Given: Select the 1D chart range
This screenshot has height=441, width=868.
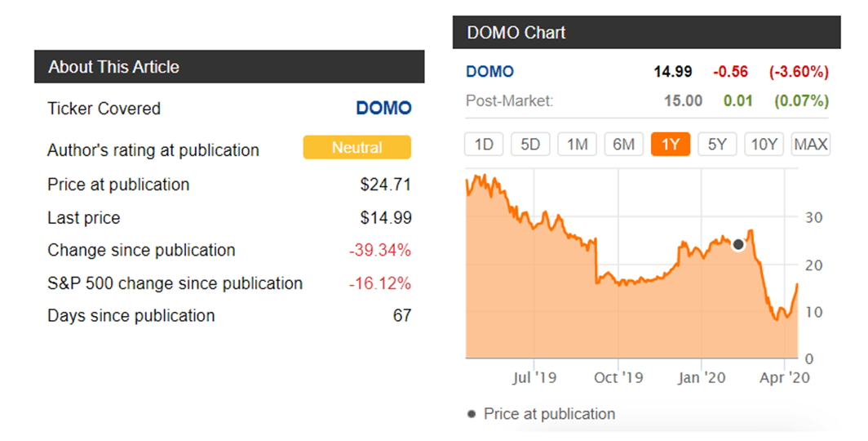Looking at the screenshot, I should 483,145.
